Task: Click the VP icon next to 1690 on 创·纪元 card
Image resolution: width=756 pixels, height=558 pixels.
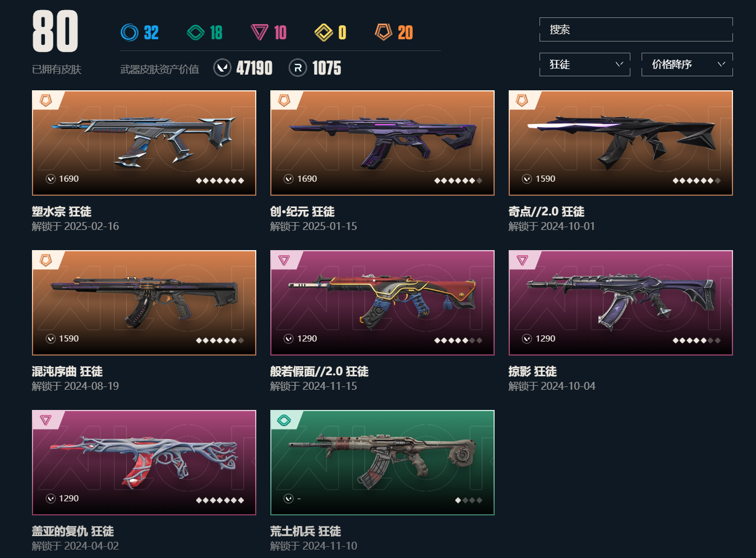Action: [288, 179]
